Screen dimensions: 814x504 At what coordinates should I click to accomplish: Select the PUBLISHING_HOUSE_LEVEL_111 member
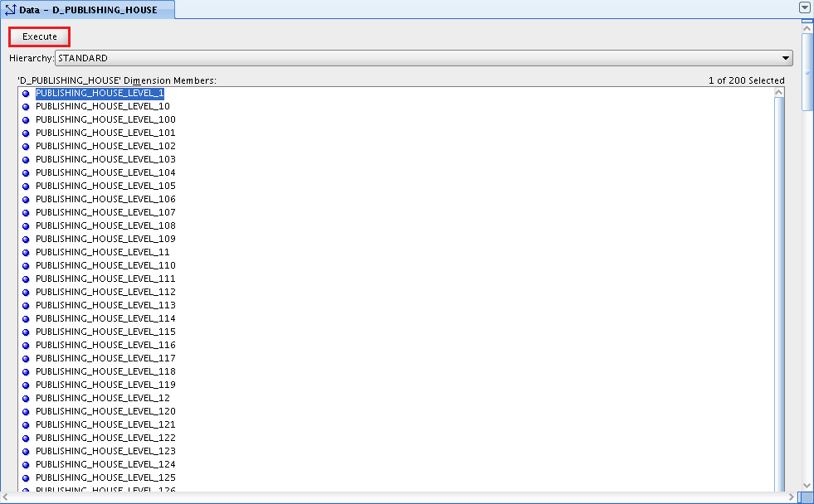pyautogui.click(x=105, y=279)
